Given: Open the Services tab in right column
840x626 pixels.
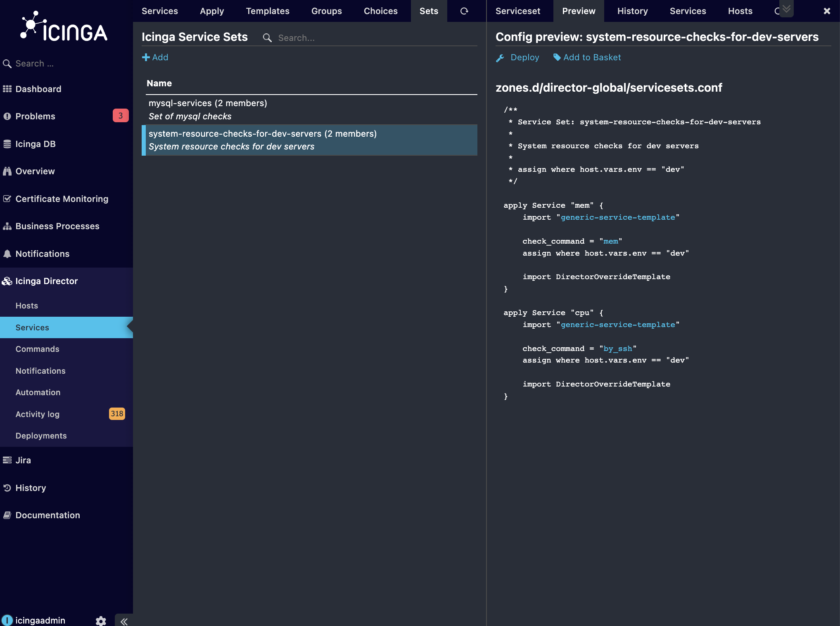Looking at the screenshot, I should click(x=688, y=11).
